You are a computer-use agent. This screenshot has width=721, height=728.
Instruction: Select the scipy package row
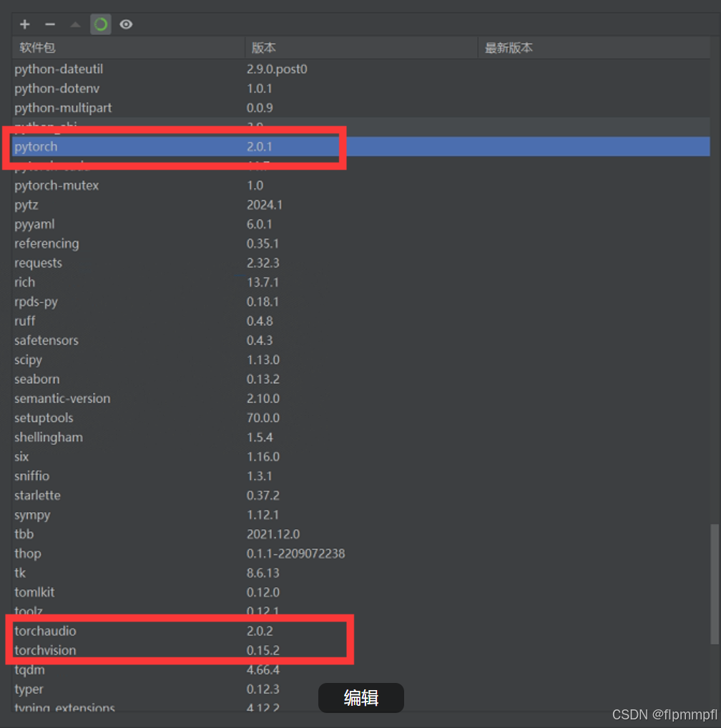pos(360,360)
